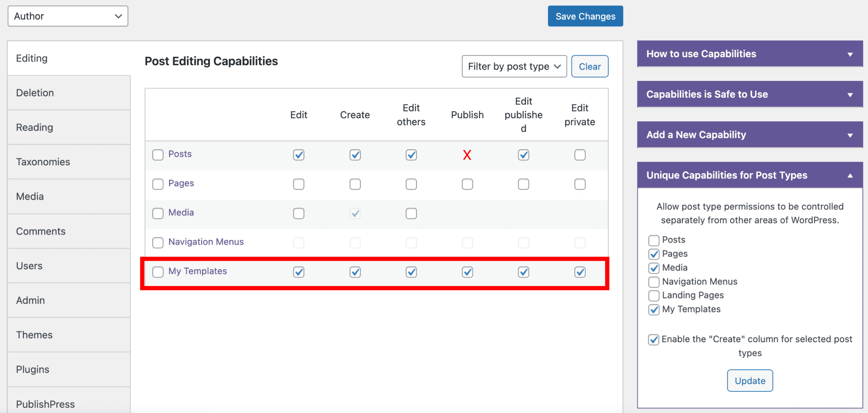Uncheck Publish for My Templates
This screenshot has width=868, height=413.
[x=467, y=272]
